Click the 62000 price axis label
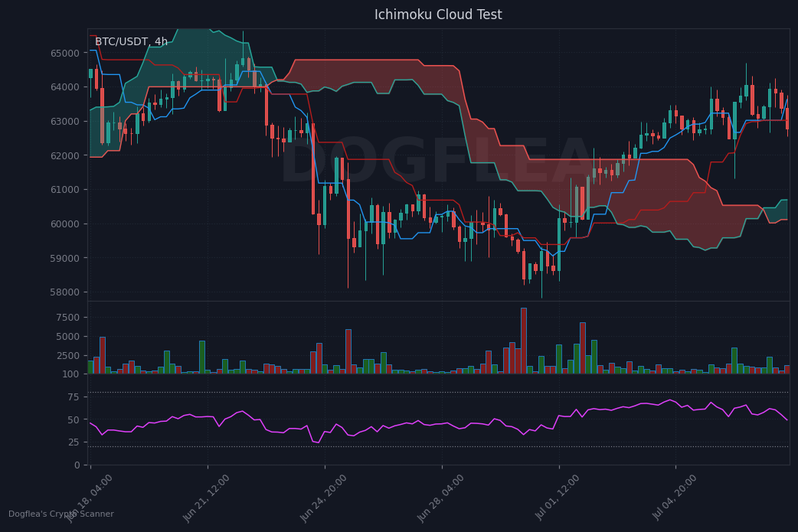Image resolution: width=798 pixels, height=532 pixels. (x=65, y=156)
